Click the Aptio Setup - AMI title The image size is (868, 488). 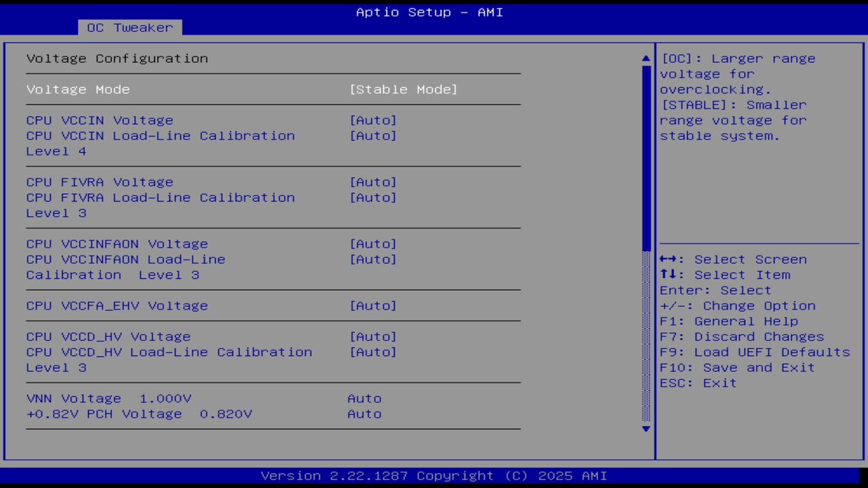click(430, 12)
